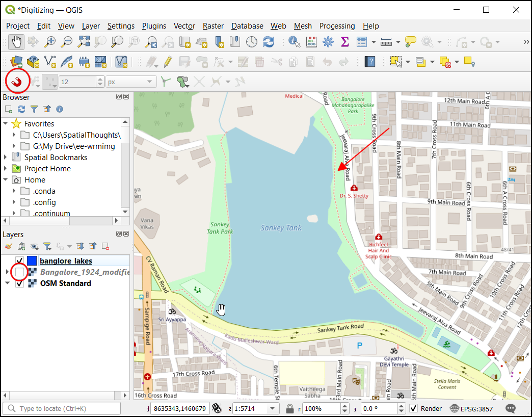The height and width of the screenshot is (417, 532).
Task: Collapse the OSM Standard layer arrow
Action: coord(7,283)
